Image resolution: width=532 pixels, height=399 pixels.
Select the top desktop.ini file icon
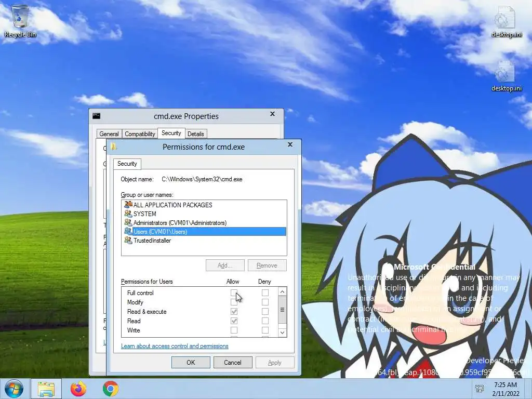[506, 22]
